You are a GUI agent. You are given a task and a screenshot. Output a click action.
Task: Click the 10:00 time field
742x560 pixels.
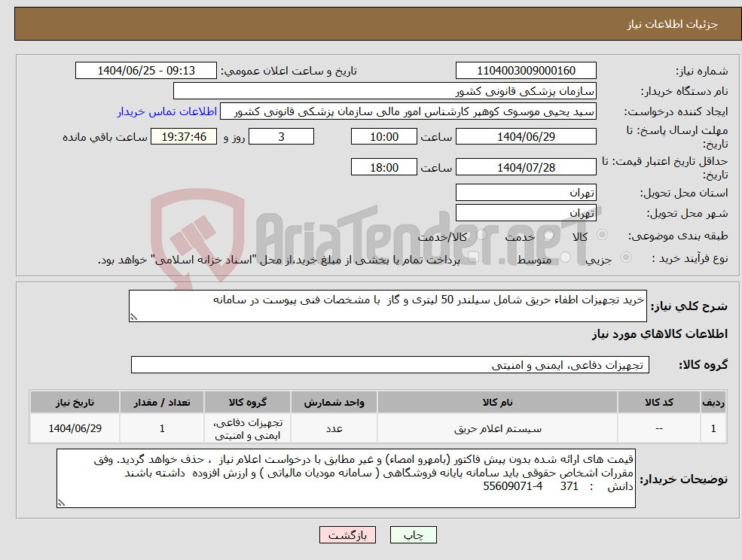tap(383, 136)
